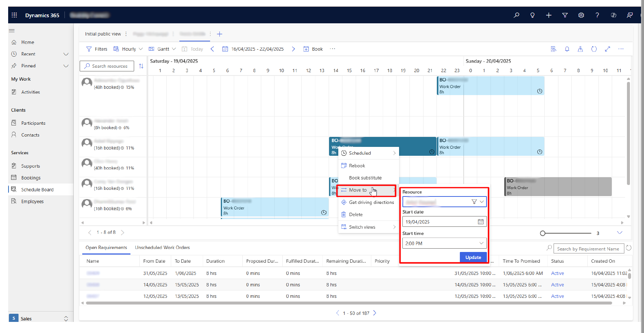This screenshot has height=333, width=644.
Task: Open the alerts bell icon
Action: point(567,49)
